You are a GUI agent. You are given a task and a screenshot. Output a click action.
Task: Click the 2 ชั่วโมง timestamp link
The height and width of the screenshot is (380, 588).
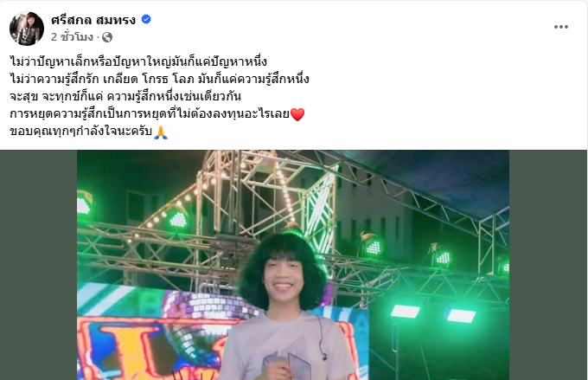pyautogui.click(x=72, y=37)
